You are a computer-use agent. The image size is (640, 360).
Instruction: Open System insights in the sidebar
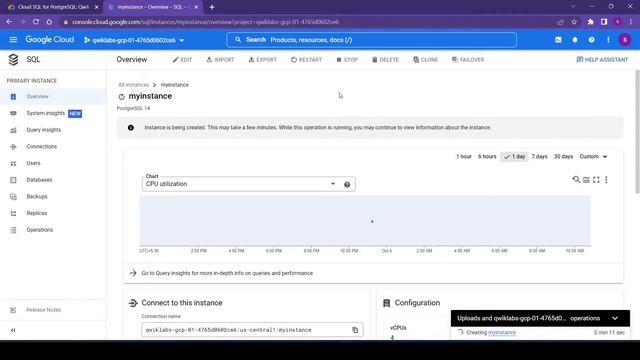53,113
